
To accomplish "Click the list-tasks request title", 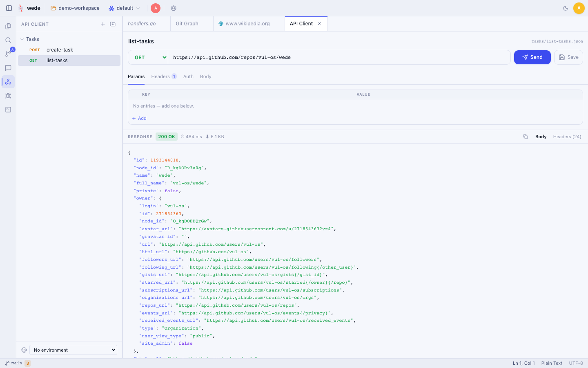I will pos(141,41).
